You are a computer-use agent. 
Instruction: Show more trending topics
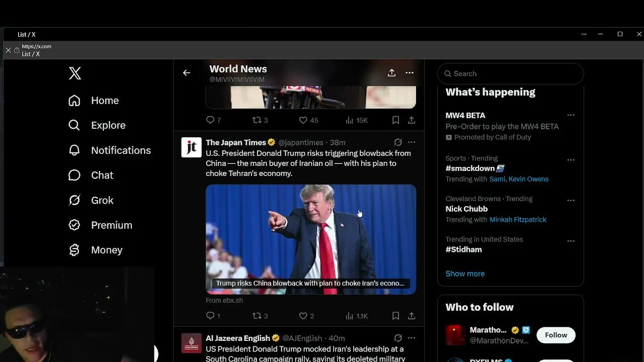click(465, 274)
